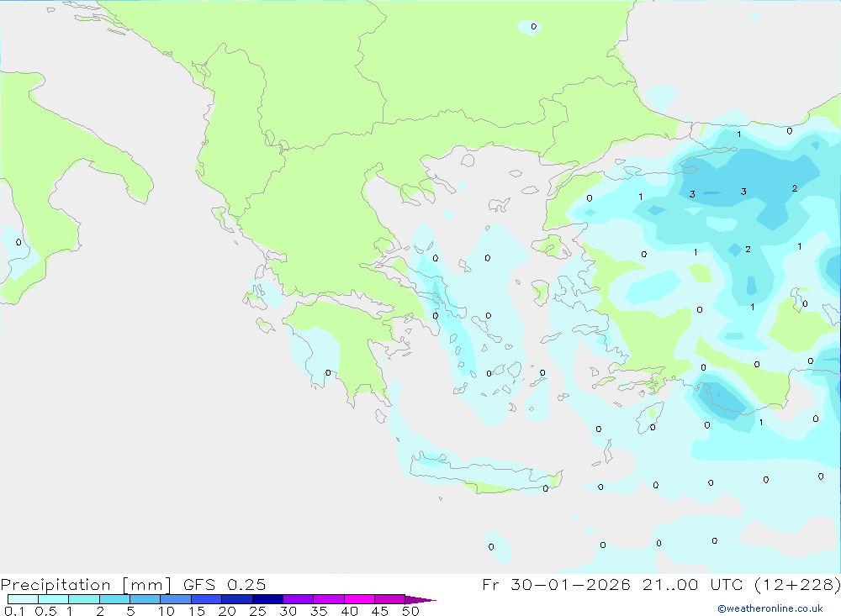Select the '25' legend scale label
This screenshot has width=841, height=616.
coord(257,611)
